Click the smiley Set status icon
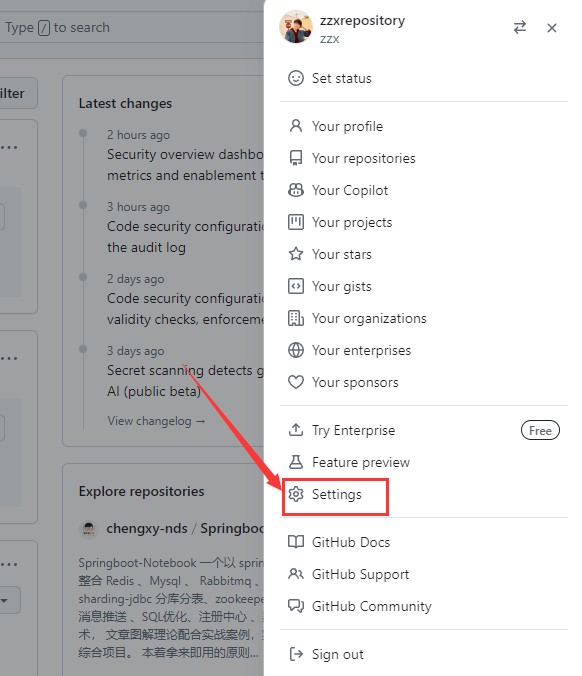Image resolution: width=582 pixels, height=676 pixels. (296, 78)
